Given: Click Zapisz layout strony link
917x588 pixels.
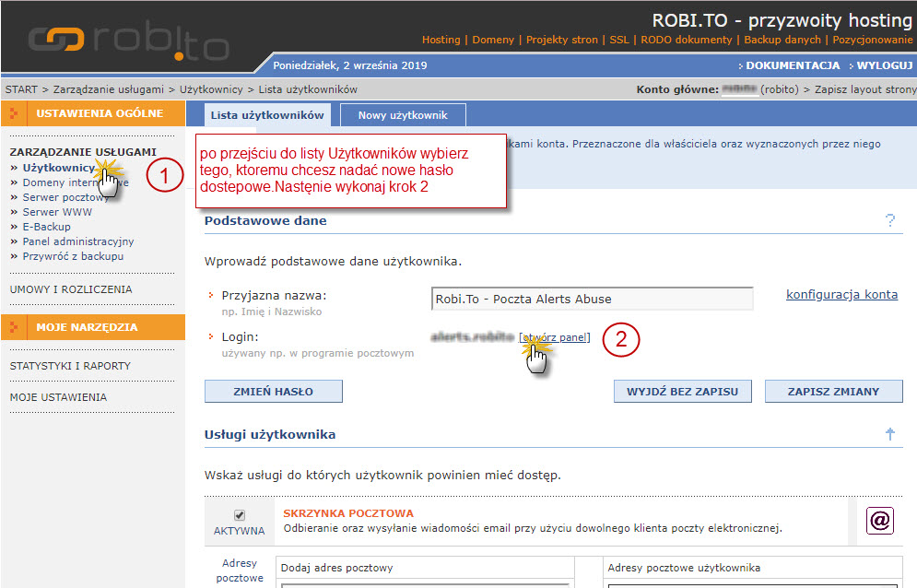Looking at the screenshot, I should click(865, 89).
